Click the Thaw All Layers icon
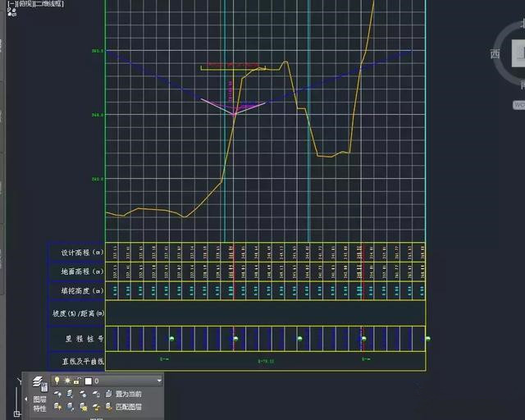The height and width of the screenshot is (420, 525). pos(84,407)
